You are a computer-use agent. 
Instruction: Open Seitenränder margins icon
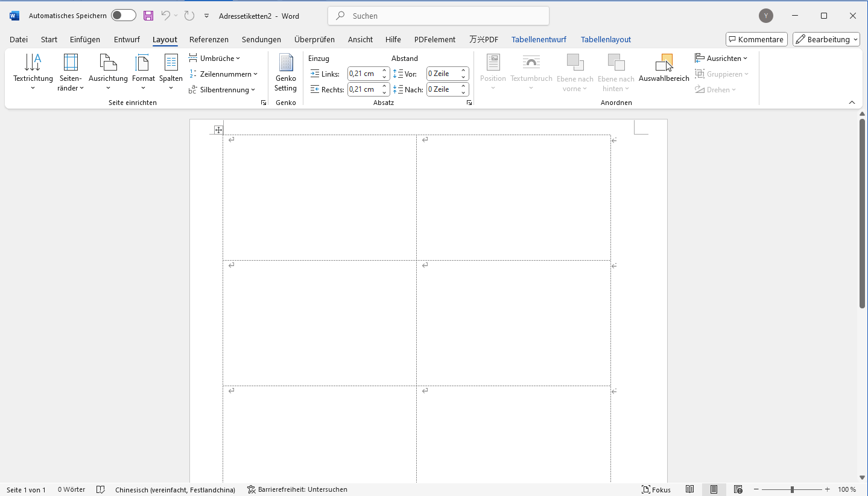pos(71,63)
